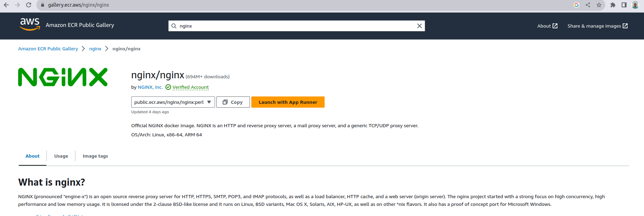Click the nginx/nginx breadcrumb text
644x216 pixels.
coord(126,49)
